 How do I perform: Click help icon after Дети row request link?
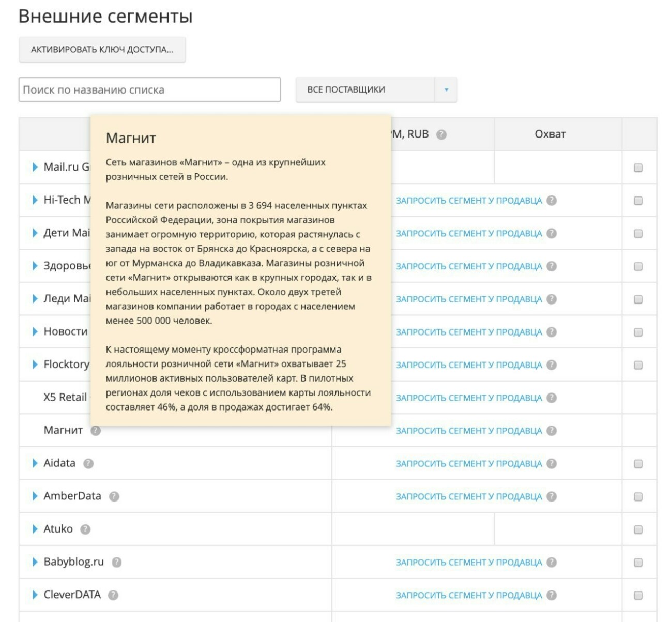(x=552, y=233)
